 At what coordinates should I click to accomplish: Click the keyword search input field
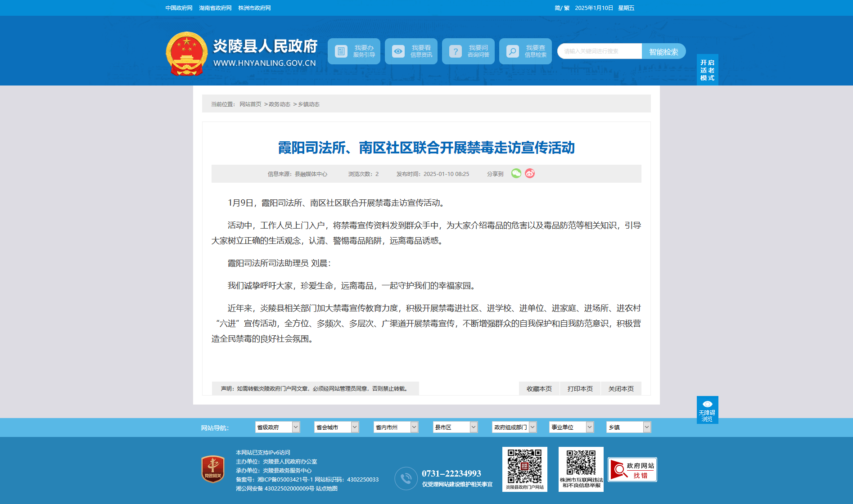tap(600, 51)
